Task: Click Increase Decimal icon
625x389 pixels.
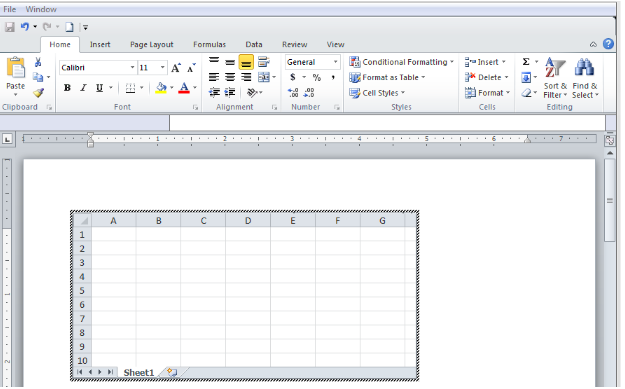Action: (293, 92)
